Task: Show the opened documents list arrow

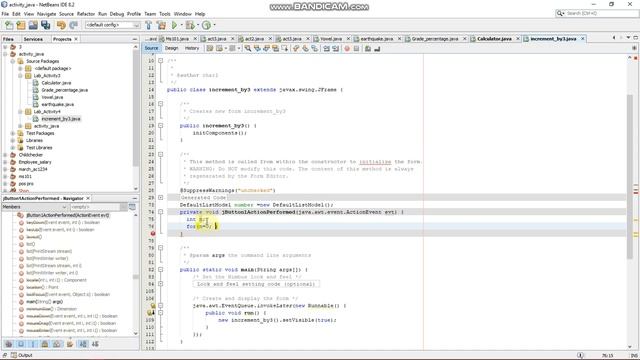Action: coord(628,38)
